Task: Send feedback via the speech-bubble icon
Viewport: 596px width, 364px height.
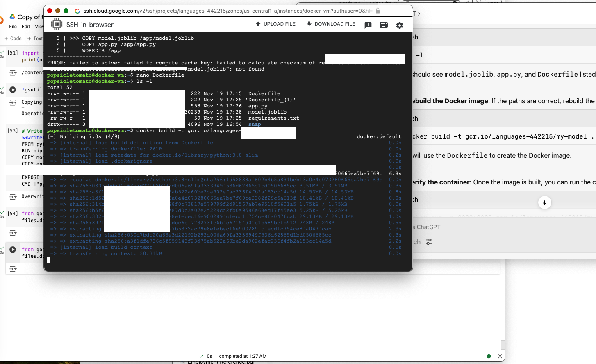Action: pos(368,25)
